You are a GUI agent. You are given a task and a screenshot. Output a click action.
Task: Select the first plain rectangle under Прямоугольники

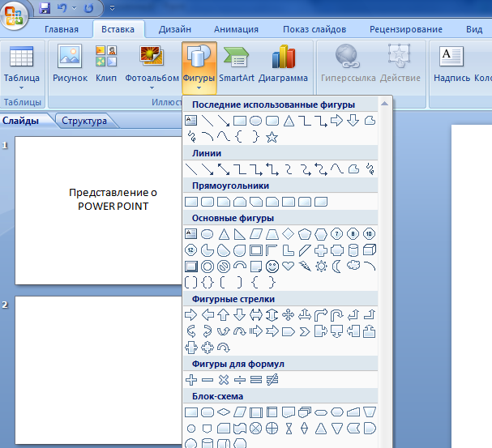pyautogui.click(x=191, y=202)
